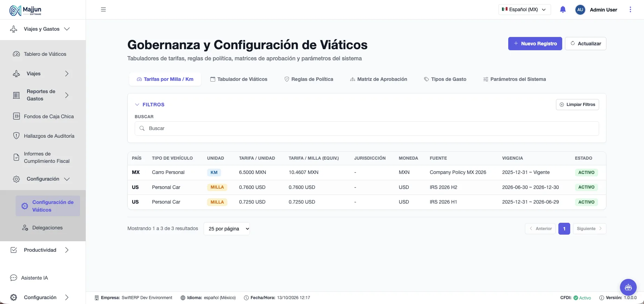This screenshot has height=304, width=644.
Task: Open the Parámetros del Sistema tab
Action: (x=515, y=79)
